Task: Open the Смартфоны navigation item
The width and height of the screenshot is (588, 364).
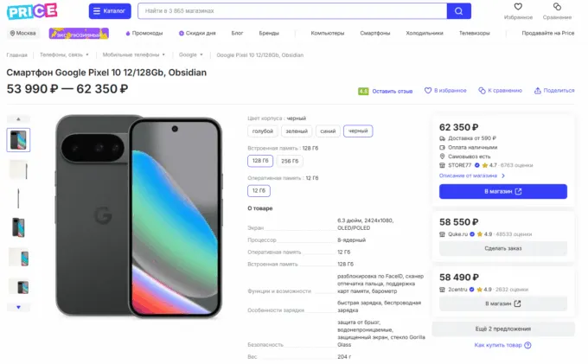Action: coord(375,33)
